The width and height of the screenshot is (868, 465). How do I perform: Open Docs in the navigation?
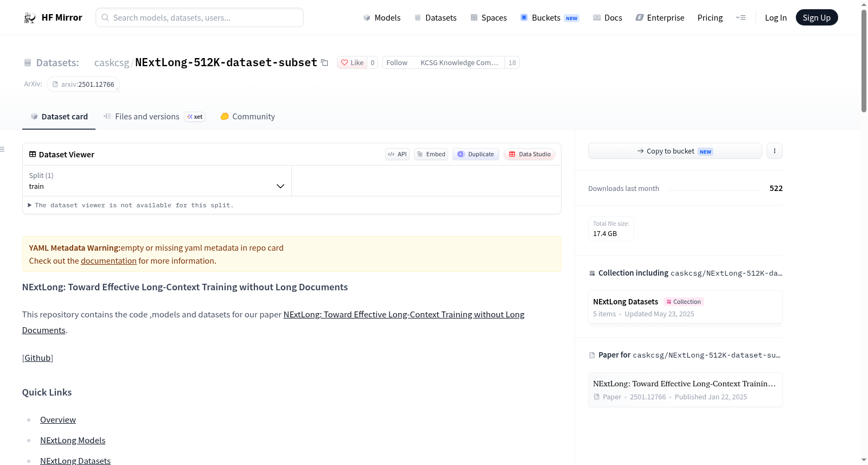[607, 18]
